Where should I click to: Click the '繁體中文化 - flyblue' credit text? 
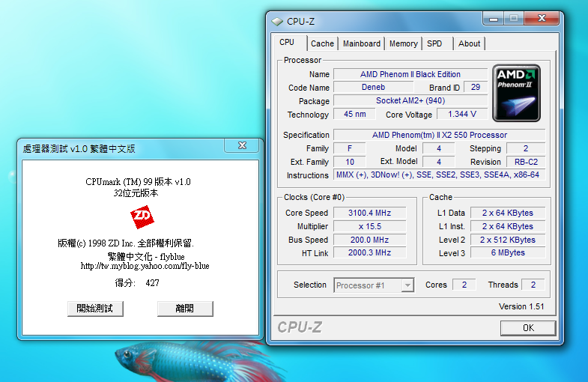[146, 257]
